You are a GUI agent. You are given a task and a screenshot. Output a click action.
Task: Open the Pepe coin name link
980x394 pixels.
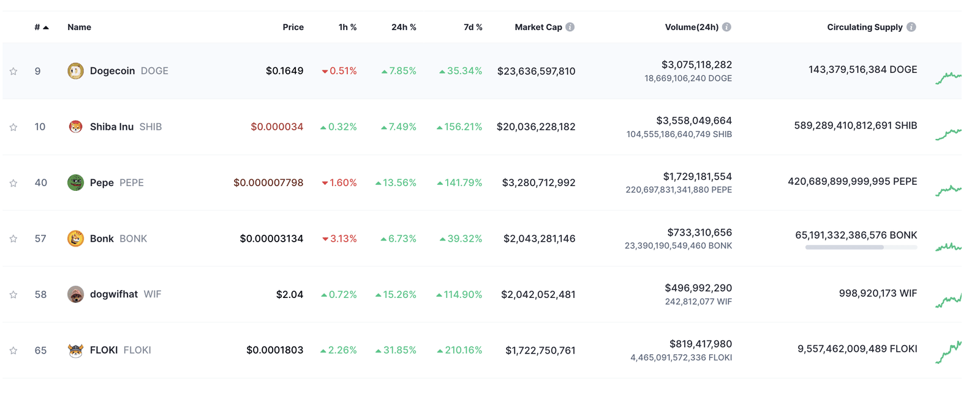pos(102,183)
